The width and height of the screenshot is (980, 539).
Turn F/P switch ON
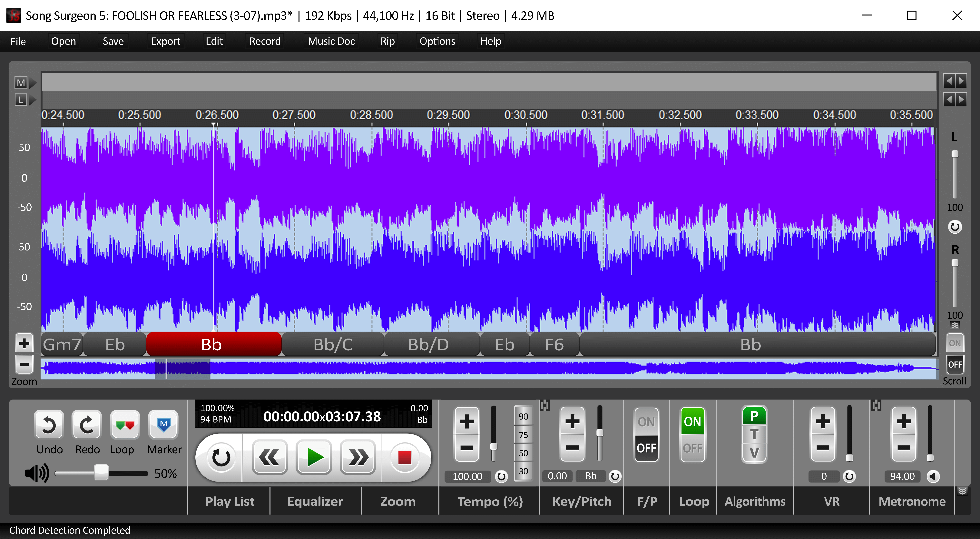[x=646, y=422]
